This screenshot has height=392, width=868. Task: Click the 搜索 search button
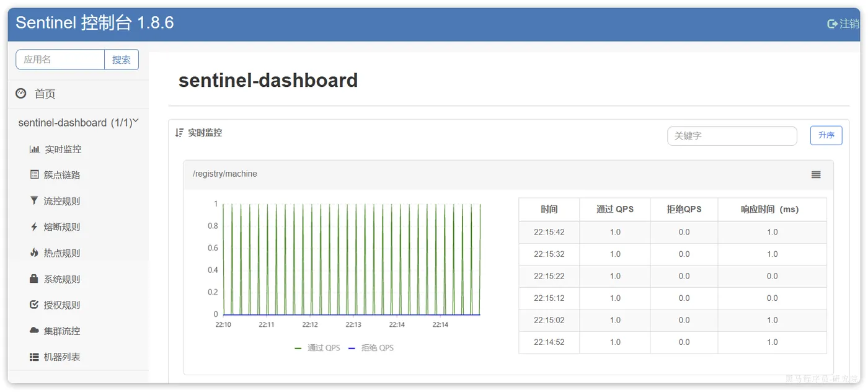(x=122, y=60)
